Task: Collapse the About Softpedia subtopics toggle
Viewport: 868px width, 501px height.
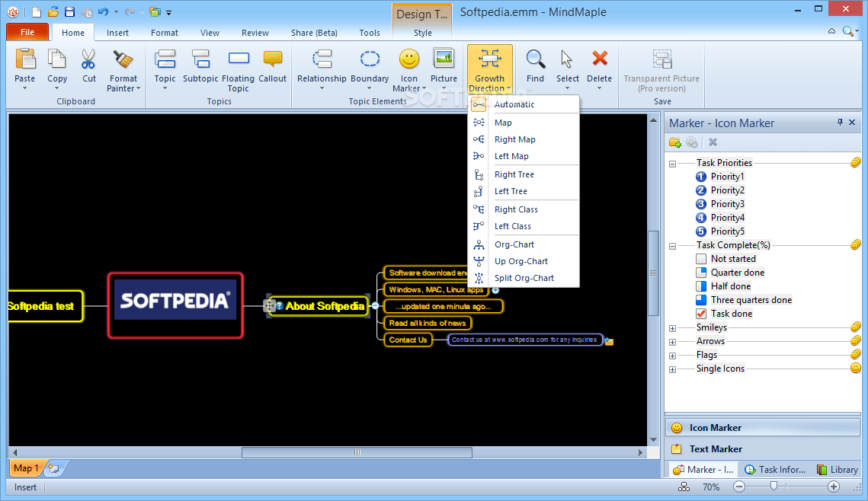Action: pyautogui.click(x=376, y=306)
